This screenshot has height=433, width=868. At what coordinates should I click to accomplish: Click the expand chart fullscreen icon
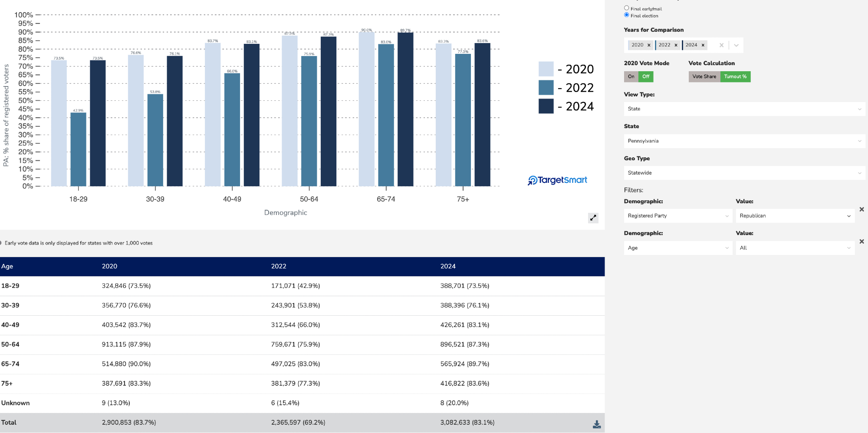(593, 218)
